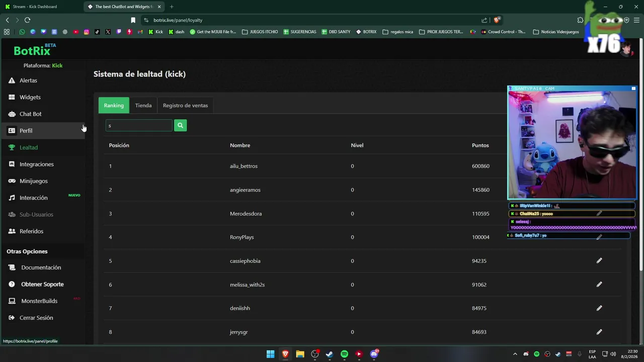This screenshot has height=362, width=644.
Task: Open the Brave shields icon
Action: (x=497, y=20)
